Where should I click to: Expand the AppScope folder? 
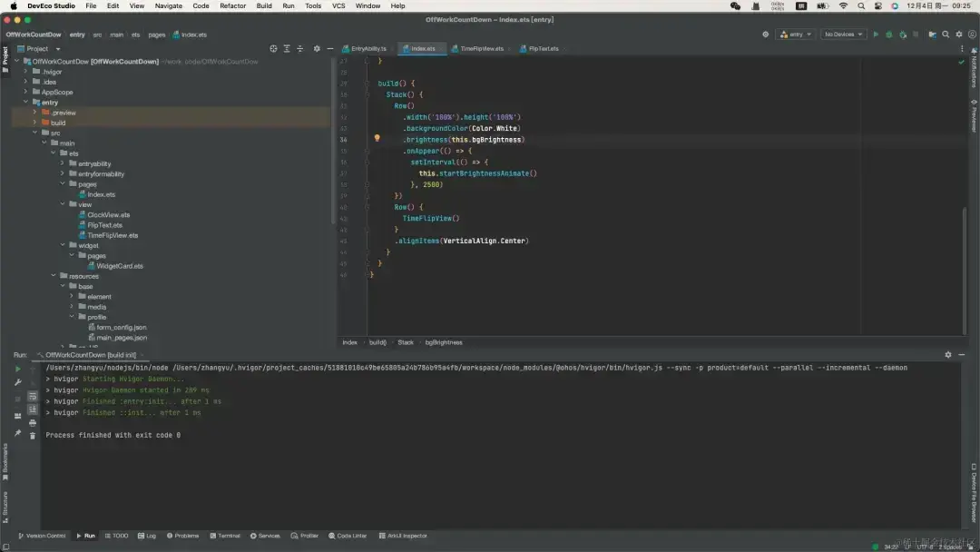click(25, 92)
